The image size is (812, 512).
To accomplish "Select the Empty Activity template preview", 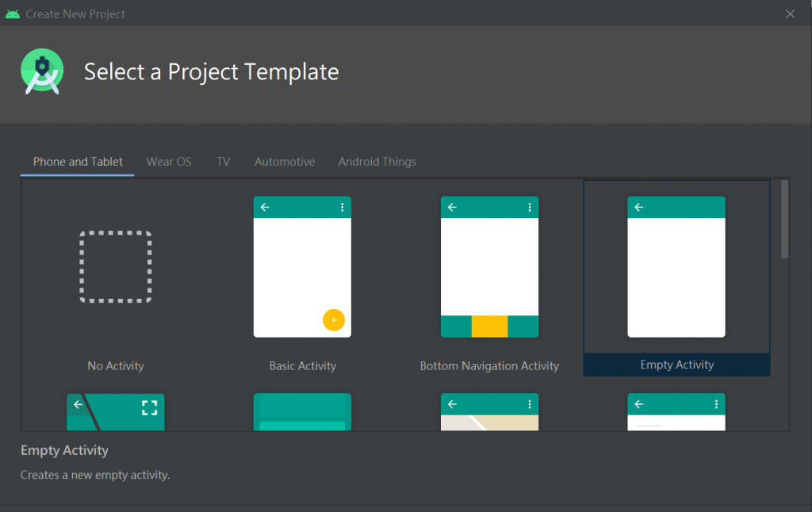I will pos(676,266).
